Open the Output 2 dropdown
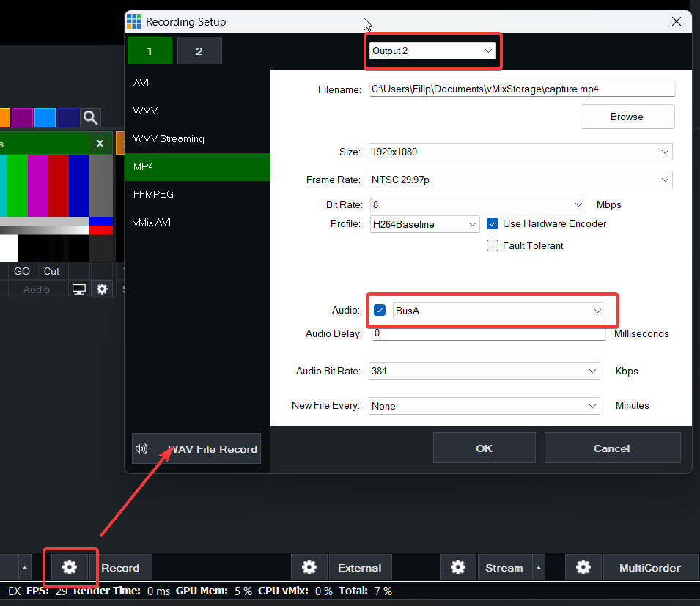The image size is (700, 606). click(x=432, y=51)
